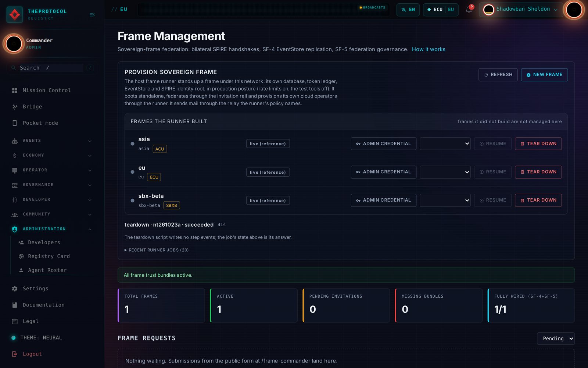This screenshot has height=368, width=588.
Task: Expand the Community sidebar section
Action: pyautogui.click(x=52, y=214)
